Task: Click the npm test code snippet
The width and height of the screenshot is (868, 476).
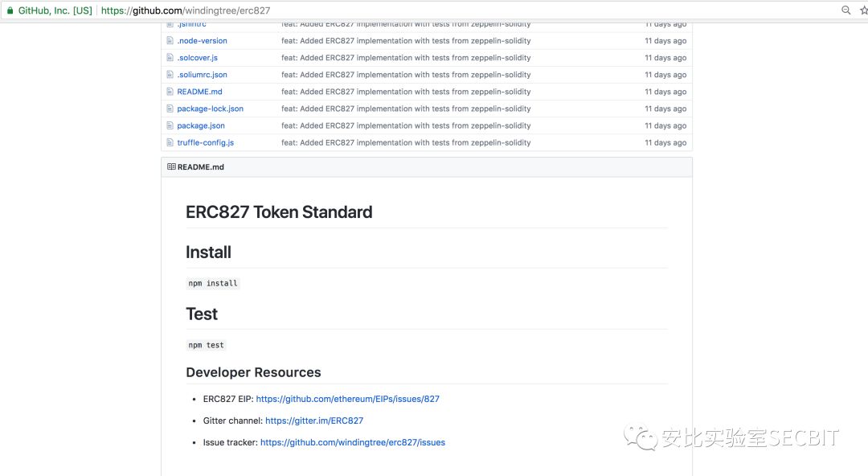Action: point(206,345)
